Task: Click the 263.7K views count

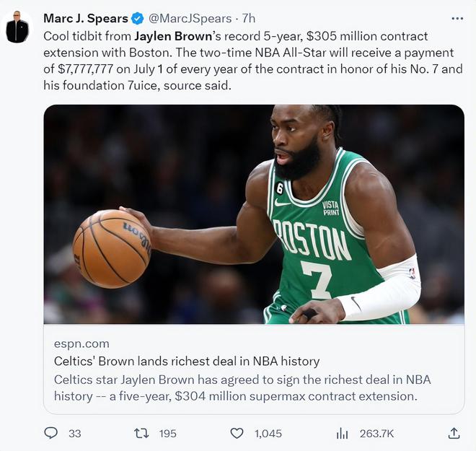Action: pyautogui.click(x=376, y=434)
